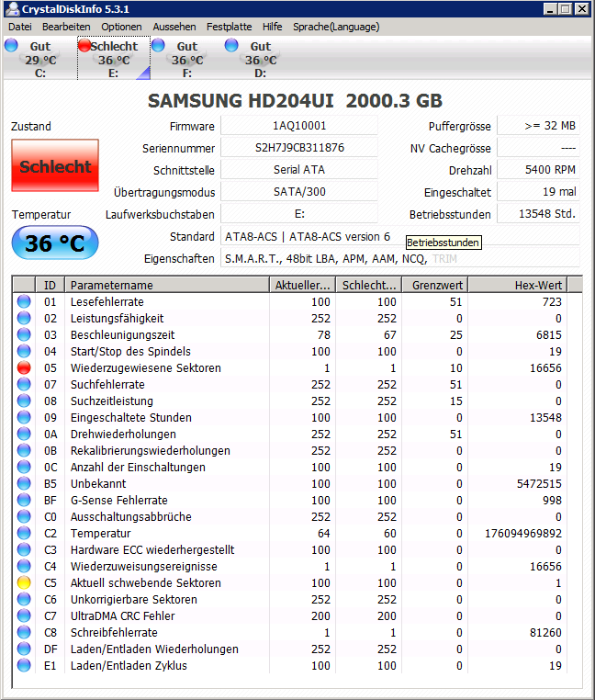Click the blue 36 °C temperature indicator
This screenshot has height=700, width=595.
pos(55,243)
